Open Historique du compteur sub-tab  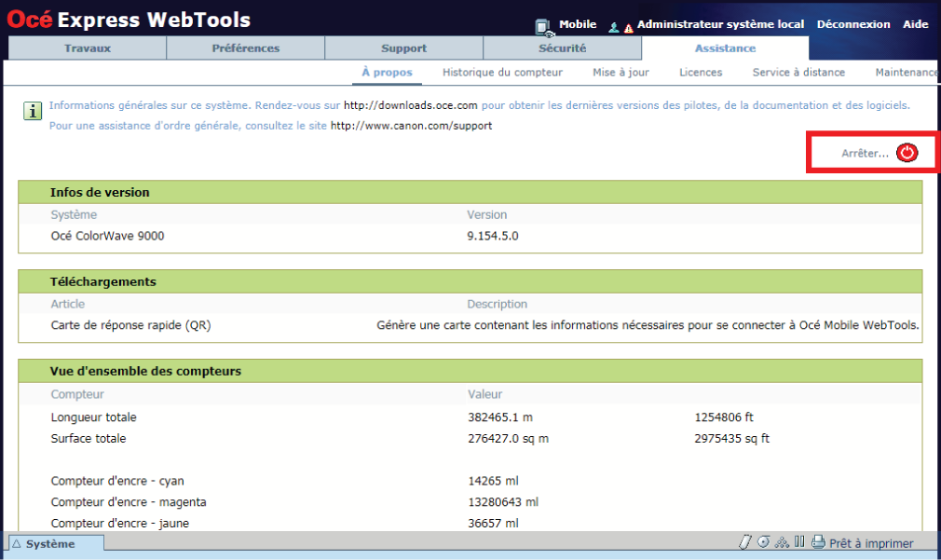click(x=502, y=72)
